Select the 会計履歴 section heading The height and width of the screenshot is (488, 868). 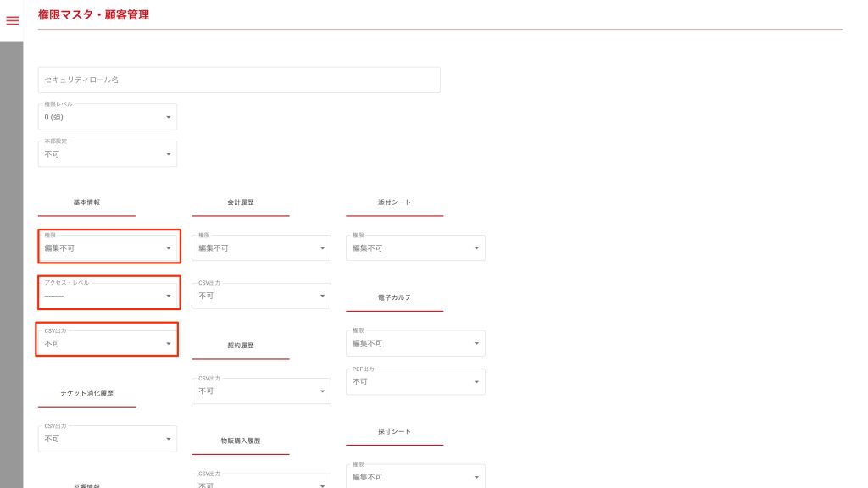coord(241,203)
